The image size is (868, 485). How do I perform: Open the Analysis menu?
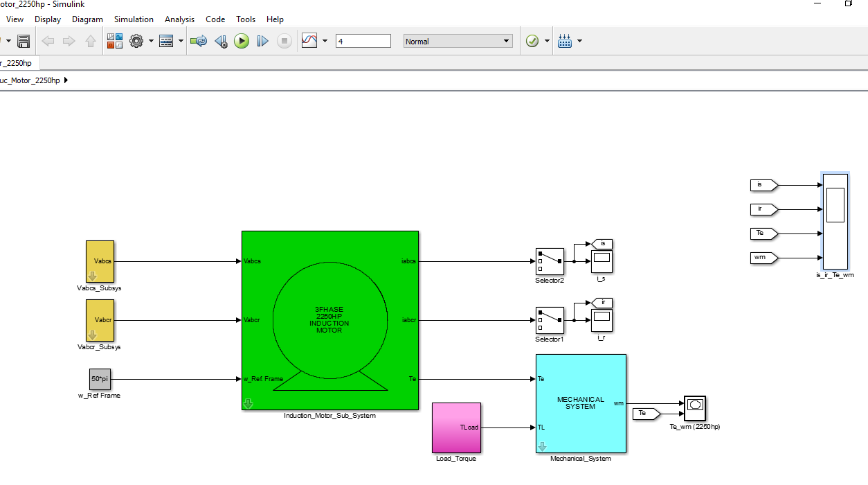[x=179, y=19]
